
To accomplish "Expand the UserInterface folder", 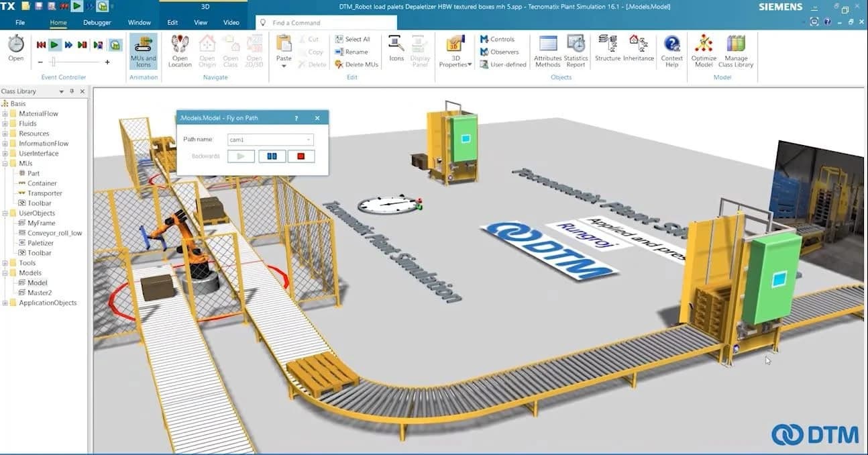I will [x=5, y=154].
